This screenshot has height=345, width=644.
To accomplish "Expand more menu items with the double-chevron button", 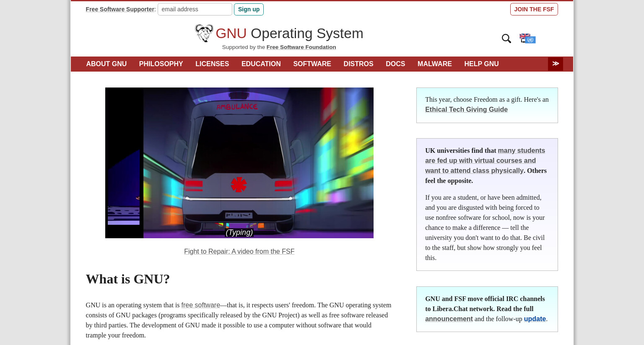I will (556, 64).
